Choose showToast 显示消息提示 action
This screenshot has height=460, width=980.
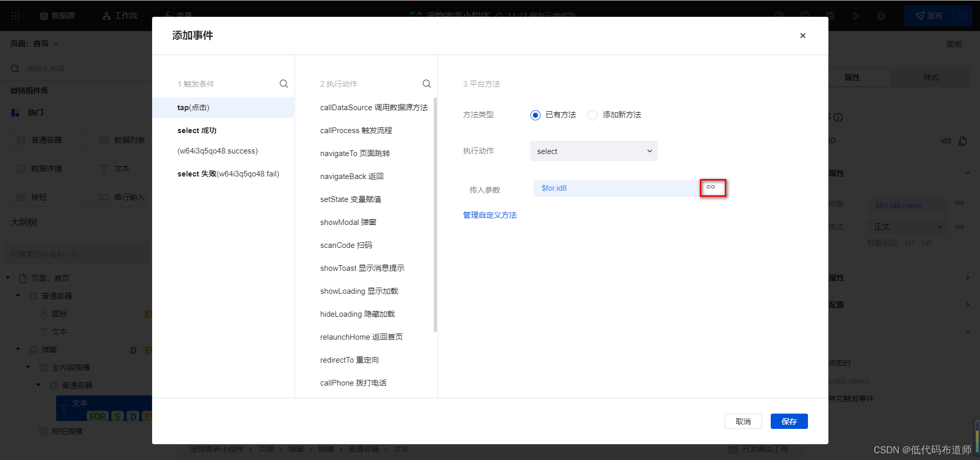pyautogui.click(x=362, y=268)
